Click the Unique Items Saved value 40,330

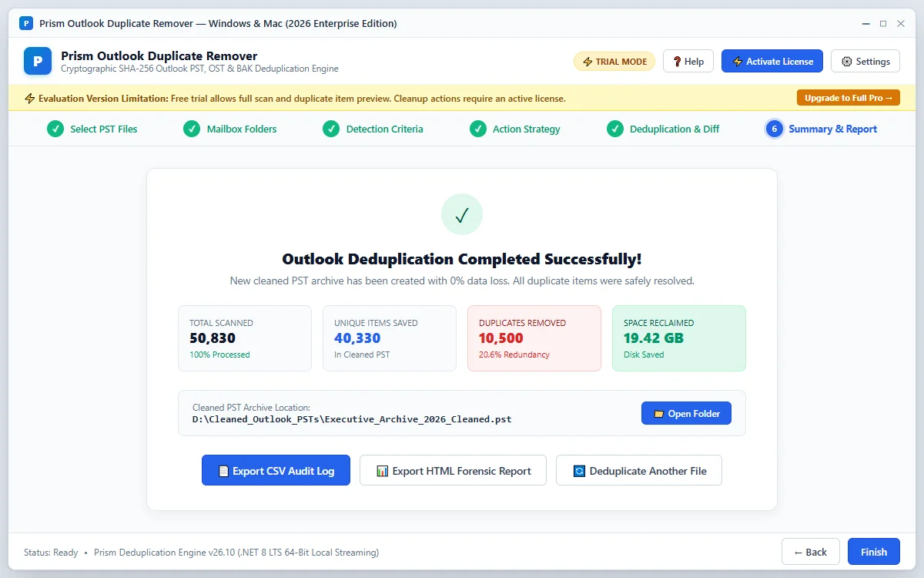357,338
